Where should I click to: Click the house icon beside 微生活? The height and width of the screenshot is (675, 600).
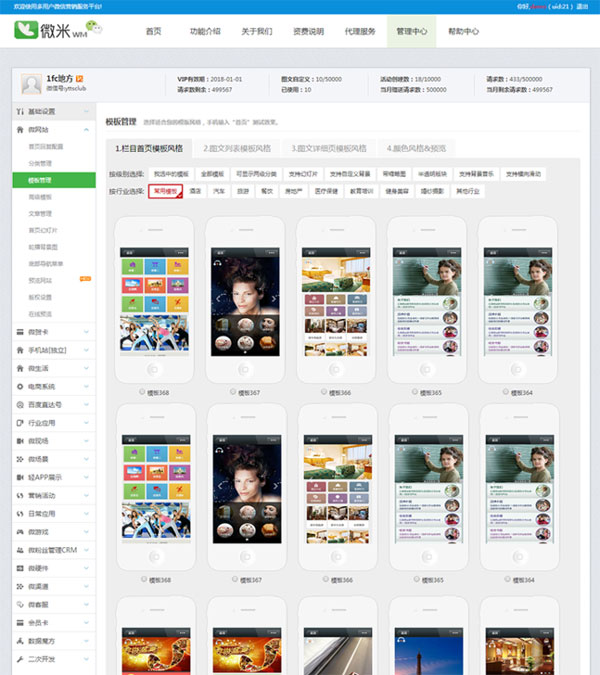coord(20,368)
